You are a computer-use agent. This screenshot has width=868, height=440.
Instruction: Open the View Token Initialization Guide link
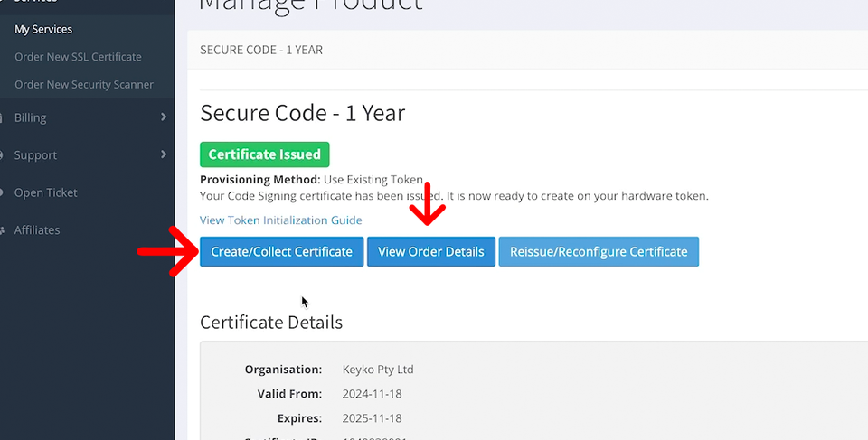(x=281, y=220)
